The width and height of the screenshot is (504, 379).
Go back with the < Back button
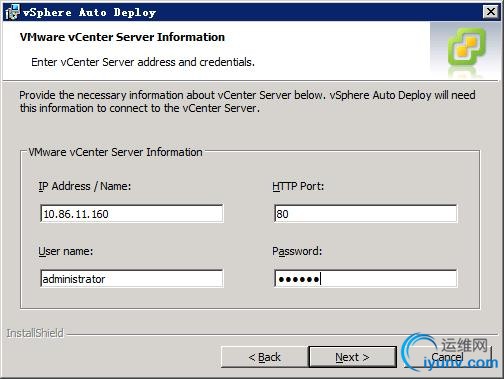[x=264, y=357]
